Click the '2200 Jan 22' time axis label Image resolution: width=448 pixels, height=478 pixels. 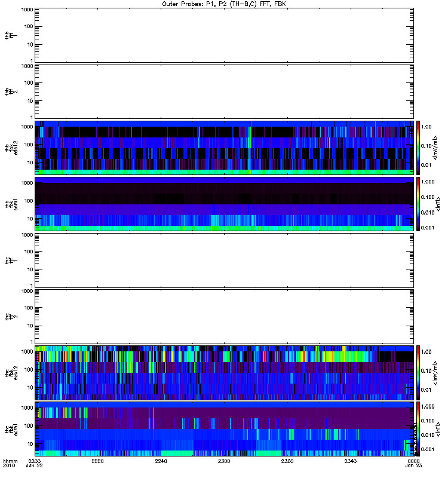(35, 464)
